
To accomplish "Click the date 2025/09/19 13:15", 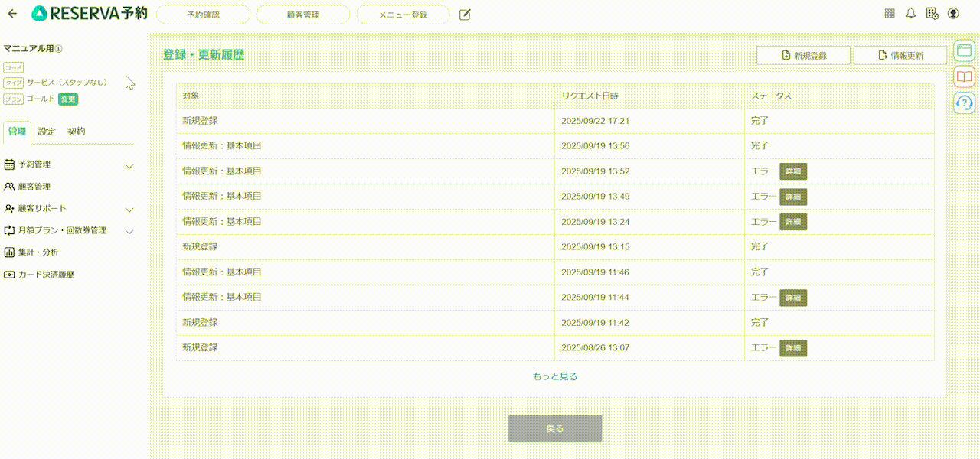I will pyautogui.click(x=595, y=247).
